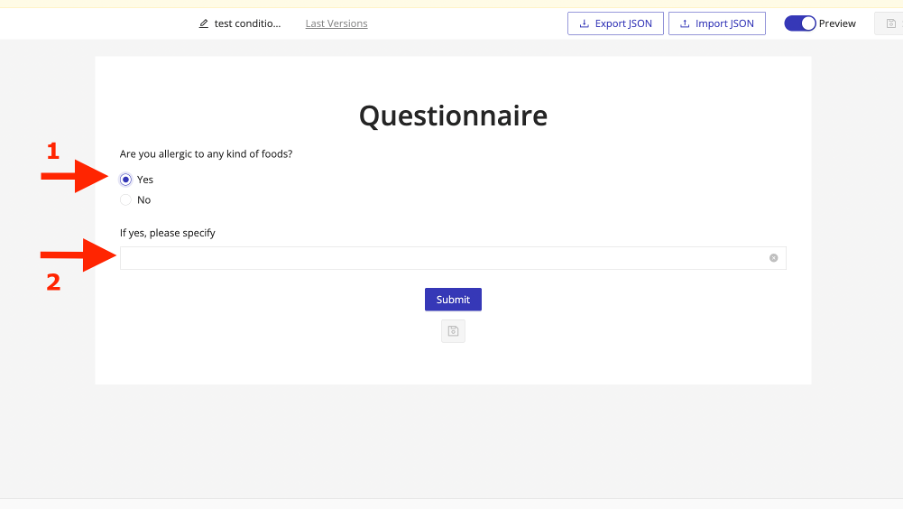The image size is (904, 510).
Task: Click the save icon button in top-right toolbar
Action: [x=891, y=24]
